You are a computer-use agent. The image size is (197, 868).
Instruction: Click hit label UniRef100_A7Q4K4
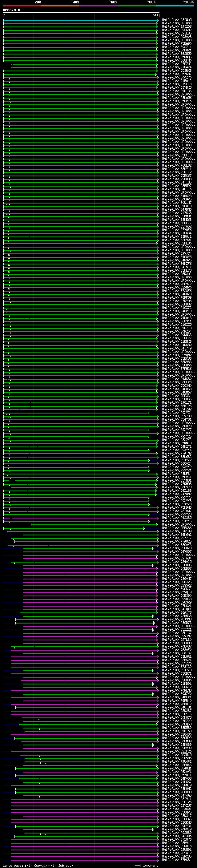(177, 67)
